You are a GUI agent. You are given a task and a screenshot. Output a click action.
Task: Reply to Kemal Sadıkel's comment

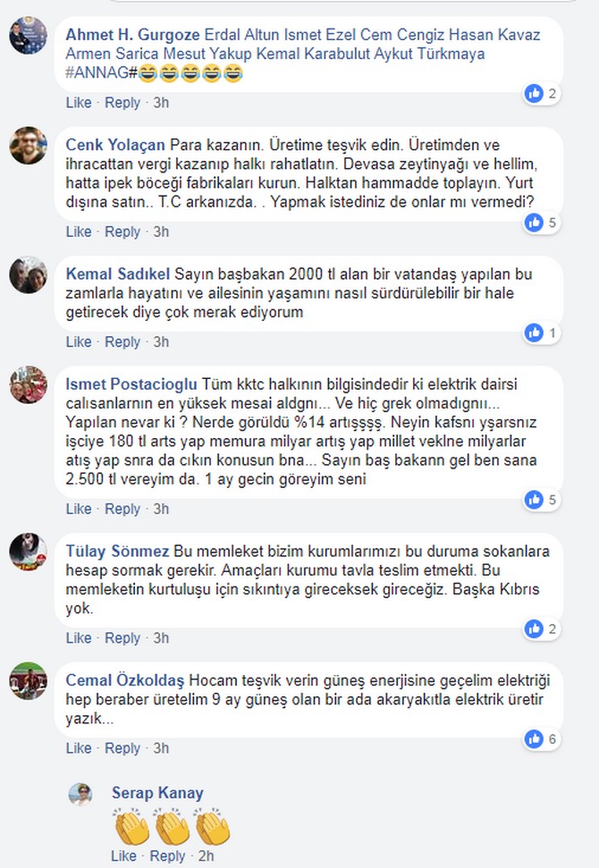tap(122, 341)
